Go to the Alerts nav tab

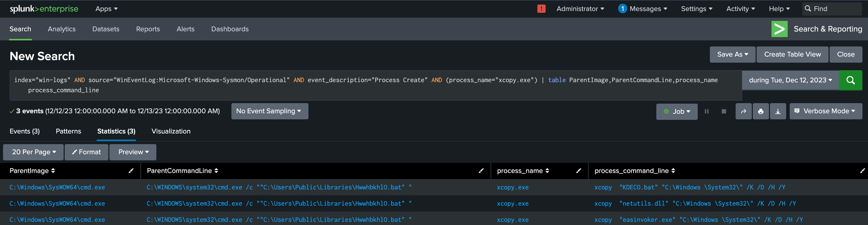tap(186, 29)
